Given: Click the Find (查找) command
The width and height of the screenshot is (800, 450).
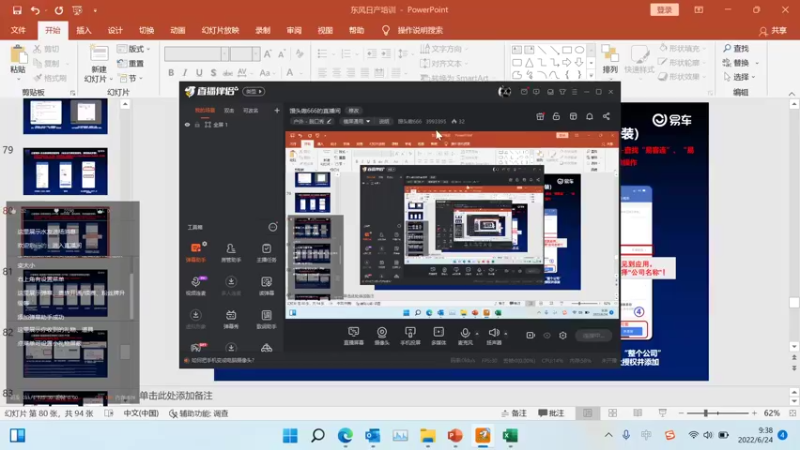Looking at the screenshot, I should tap(736, 48).
